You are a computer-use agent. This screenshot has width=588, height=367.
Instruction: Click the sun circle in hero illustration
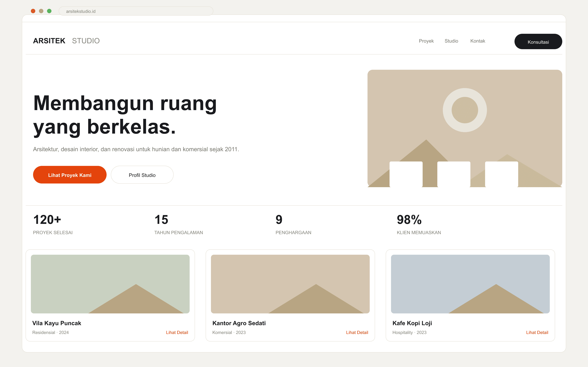pos(465,110)
